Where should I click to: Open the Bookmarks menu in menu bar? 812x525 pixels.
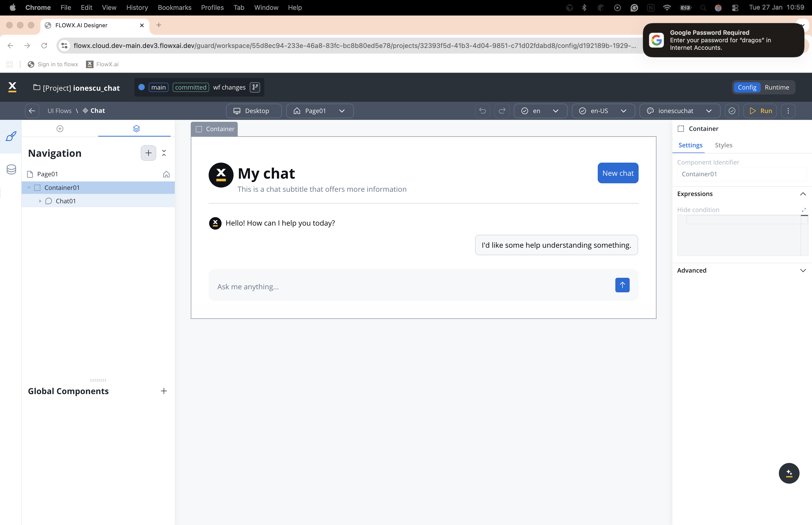point(175,8)
